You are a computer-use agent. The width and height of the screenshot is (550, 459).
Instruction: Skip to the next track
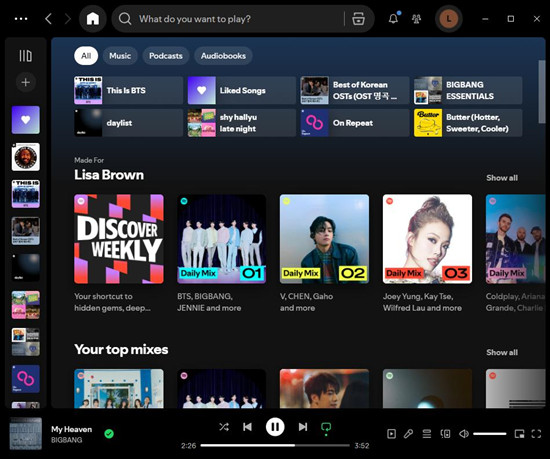tap(303, 427)
